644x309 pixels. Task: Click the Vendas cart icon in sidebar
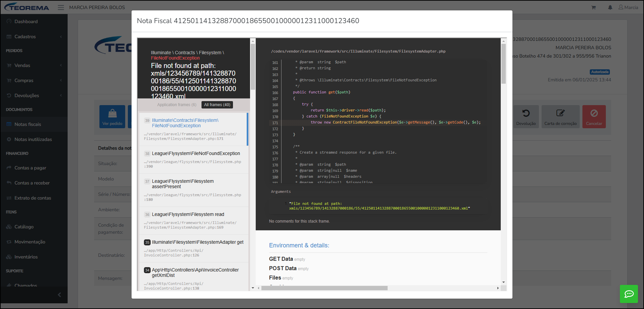(9, 65)
